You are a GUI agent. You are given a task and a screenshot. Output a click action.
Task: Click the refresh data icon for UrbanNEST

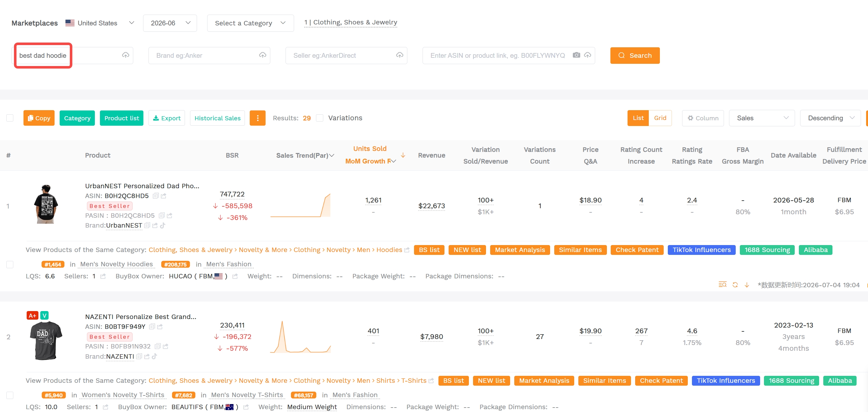click(735, 285)
